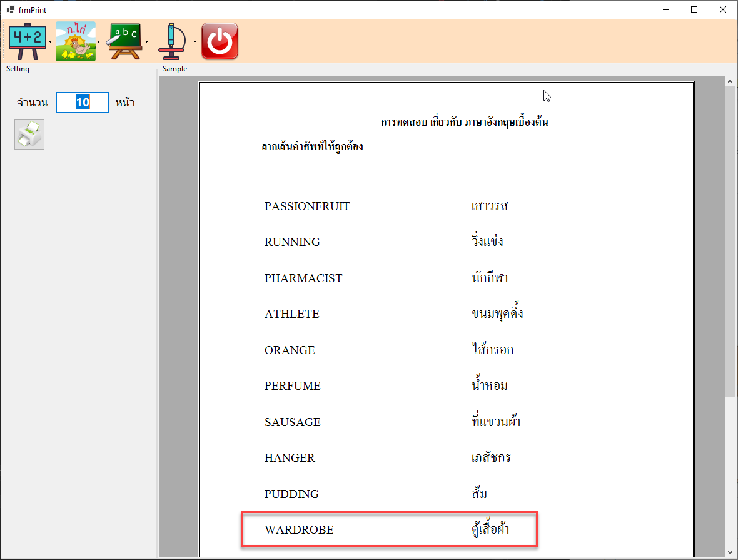Click the frmPrint app icon in title bar
The width and height of the screenshot is (738, 560).
click(11, 9)
